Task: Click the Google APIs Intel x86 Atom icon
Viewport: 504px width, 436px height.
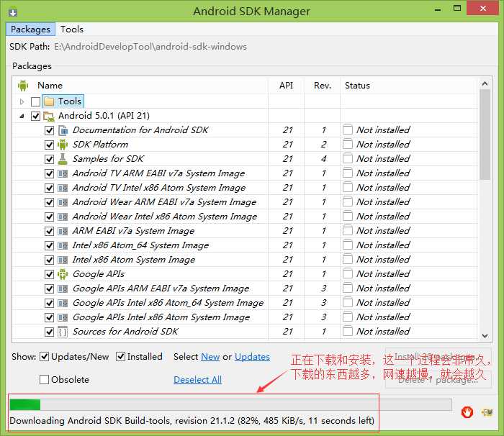Action: (63, 317)
